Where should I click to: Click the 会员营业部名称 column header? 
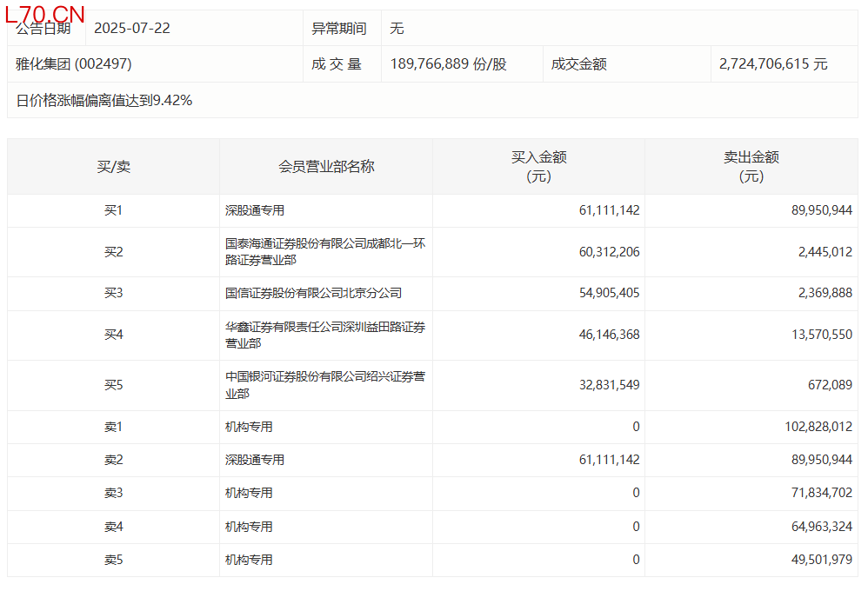326,167
